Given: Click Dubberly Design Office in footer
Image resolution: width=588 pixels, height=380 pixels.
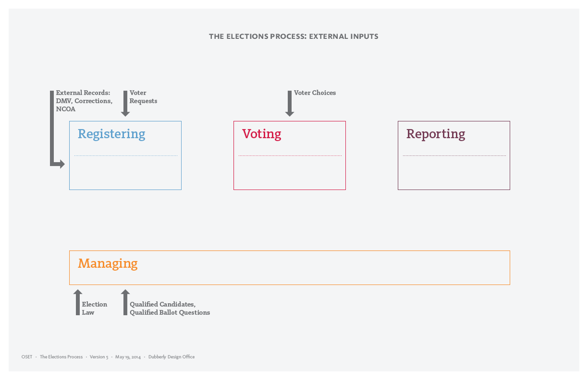Looking at the screenshot, I should 171,357.
